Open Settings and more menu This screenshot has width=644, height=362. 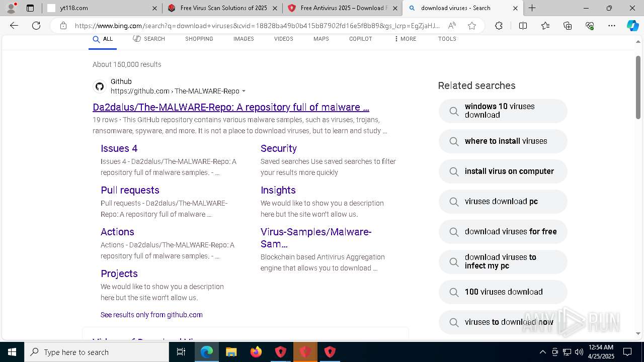(612, 26)
